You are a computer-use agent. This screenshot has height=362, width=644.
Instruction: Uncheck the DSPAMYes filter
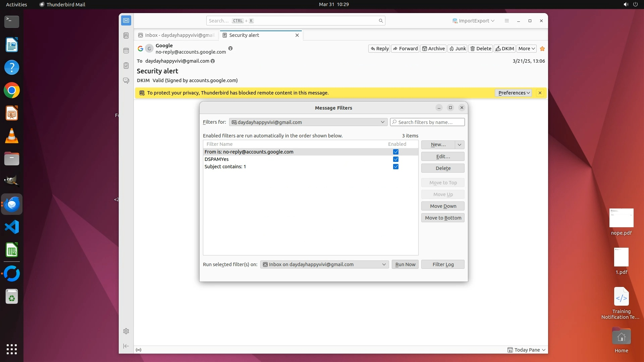(x=396, y=159)
